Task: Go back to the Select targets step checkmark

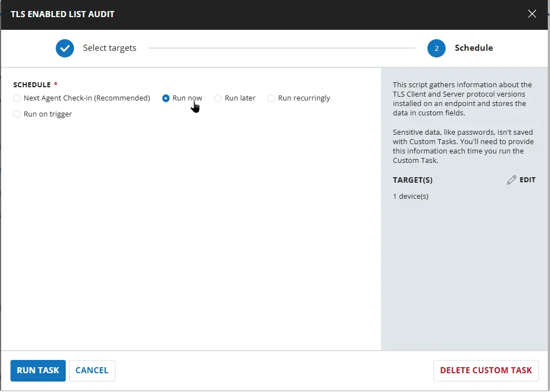Action: point(65,48)
